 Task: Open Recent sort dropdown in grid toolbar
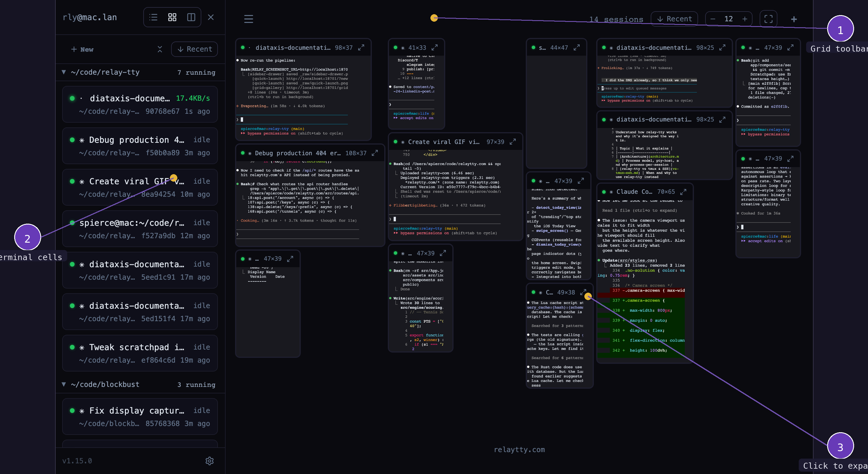click(x=674, y=19)
